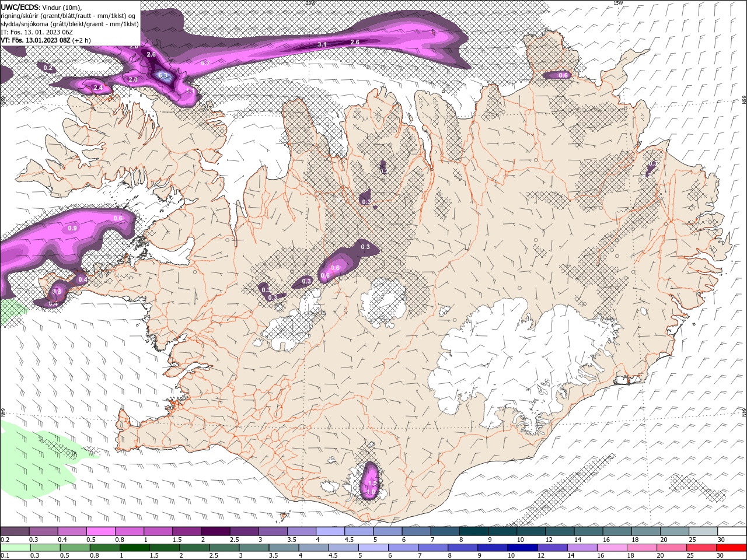Select the white swatch labeled 30 in upper legend
This screenshot has width=747, height=560.
click(732, 531)
